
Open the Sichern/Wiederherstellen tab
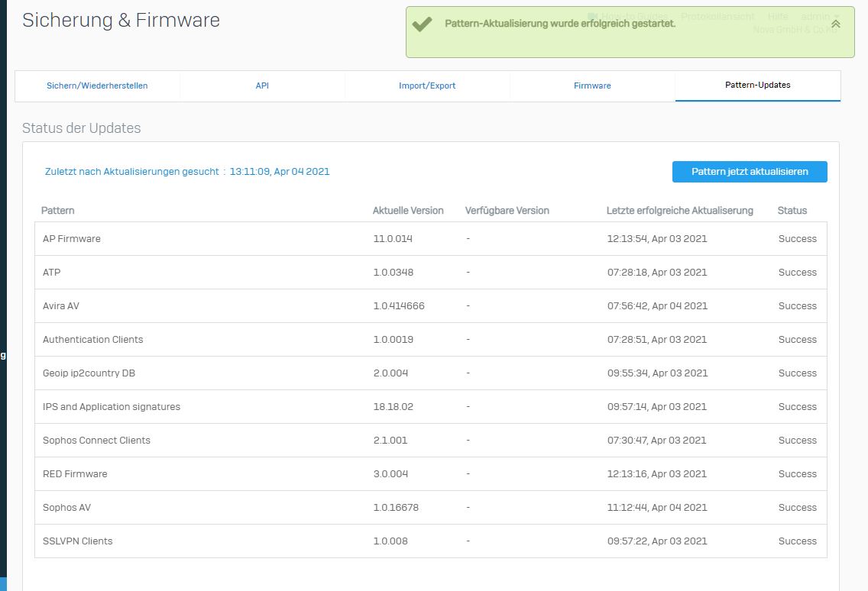(97, 86)
